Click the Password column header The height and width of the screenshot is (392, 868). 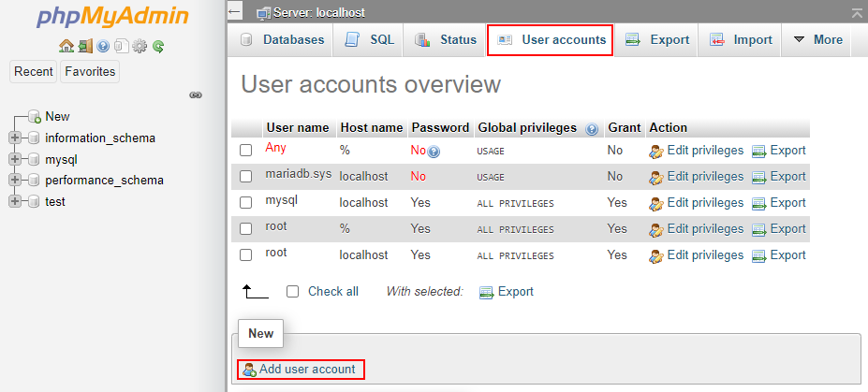[x=441, y=128]
